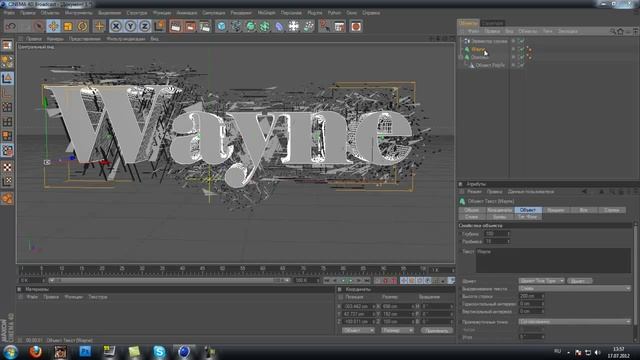The height and width of the screenshot is (360, 640).
Task: Toggle visibility dots of Wayne object
Action: pyautogui.click(x=513, y=49)
